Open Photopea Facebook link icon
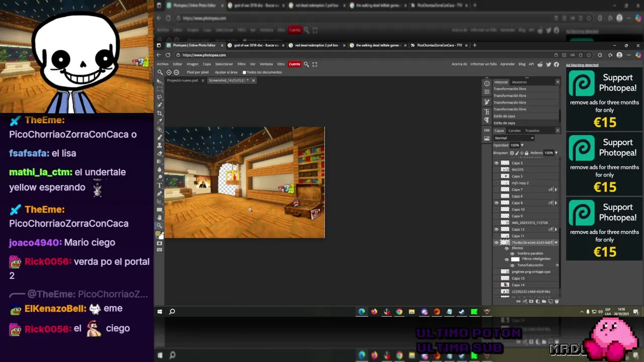The height and width of the screenshot is (362, 644). [556, 64]
